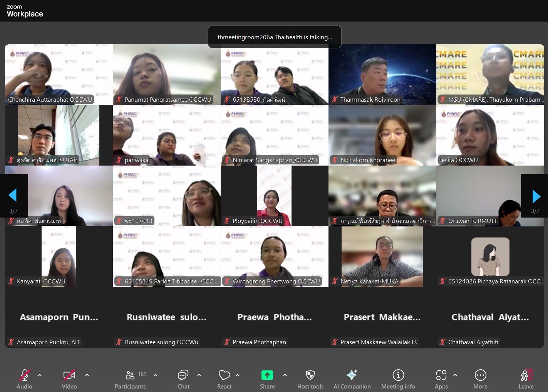548x392 pixels.
Task: Select Thammasak Rojviroon's video tile
Action: pos(382,74)
